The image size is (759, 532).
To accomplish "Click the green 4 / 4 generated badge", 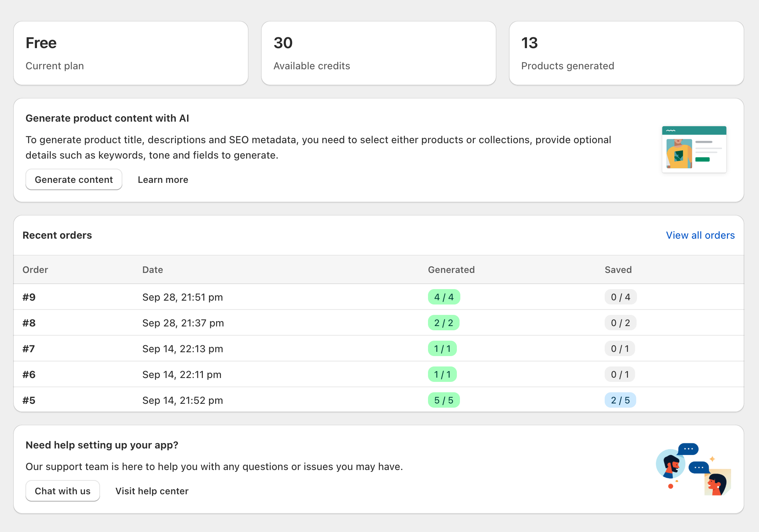I will click(x=444, y=297).
